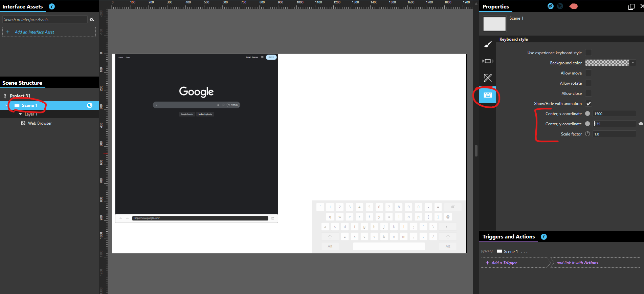Select the keyboard style properties tab
Image resolution: width=644 pixels, height=294 pixels.
(x=488, y=95)
